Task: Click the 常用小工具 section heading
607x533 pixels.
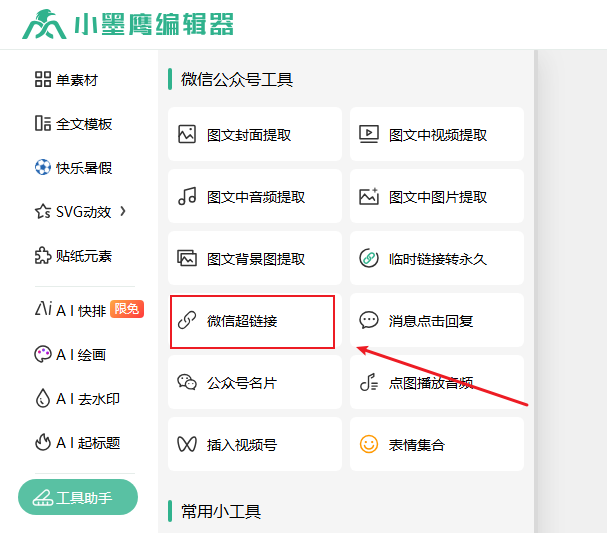Action: pos(221,511)
